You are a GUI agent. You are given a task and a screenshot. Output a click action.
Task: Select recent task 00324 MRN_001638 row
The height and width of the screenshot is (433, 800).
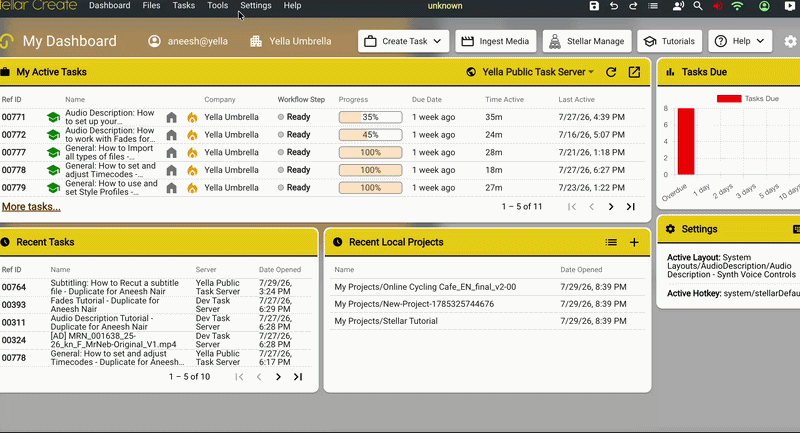click(156, 340)
